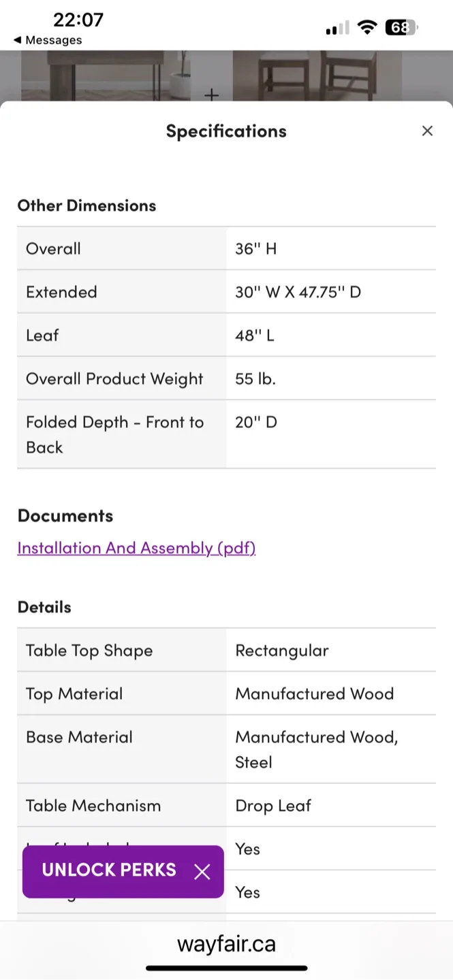Tap the cellular signal indicator
The image size is (453, 980).
click(335, 27)
